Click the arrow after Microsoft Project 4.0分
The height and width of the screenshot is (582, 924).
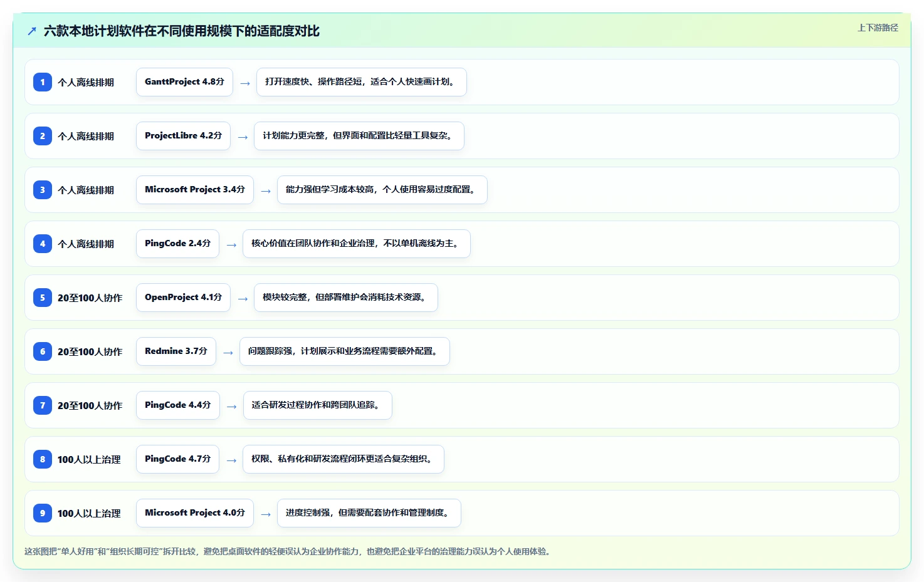pyautogui.click(x=266, y=514)
